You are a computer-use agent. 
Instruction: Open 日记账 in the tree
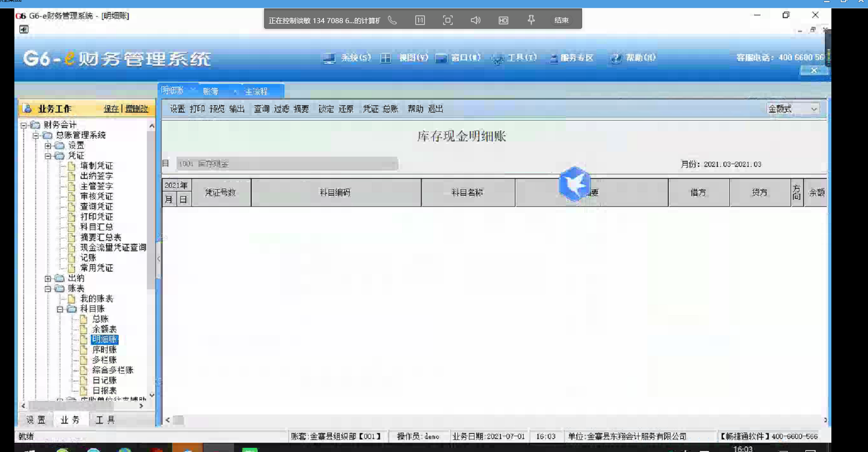tap(105, 380)
